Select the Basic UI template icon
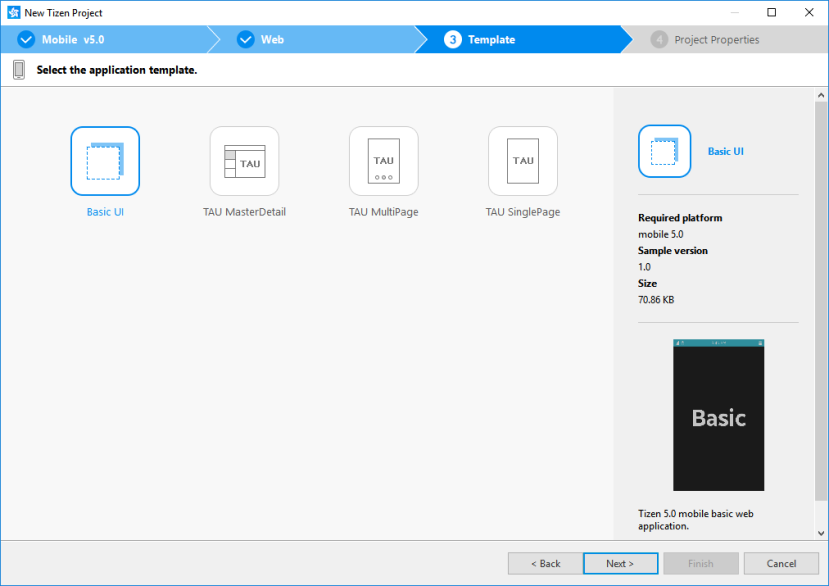Image resolution: width=829 pixels, height=586 pixels. coord(104,160)
